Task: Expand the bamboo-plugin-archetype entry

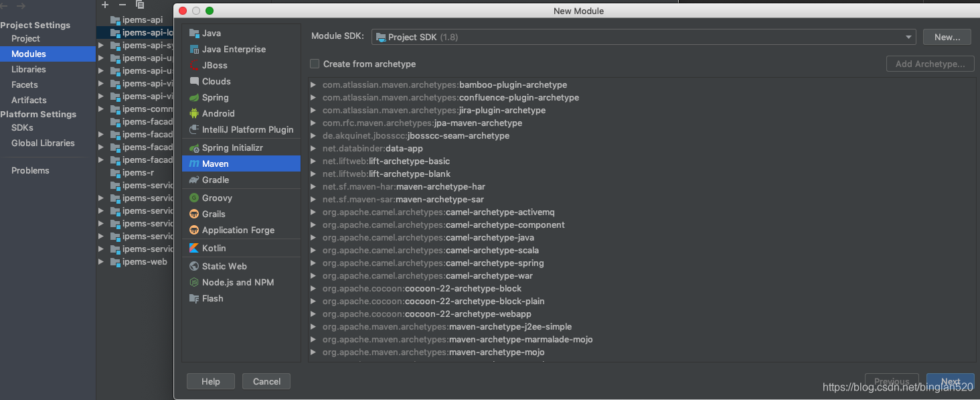Action: pyautogui.click(x=313, y=85)
